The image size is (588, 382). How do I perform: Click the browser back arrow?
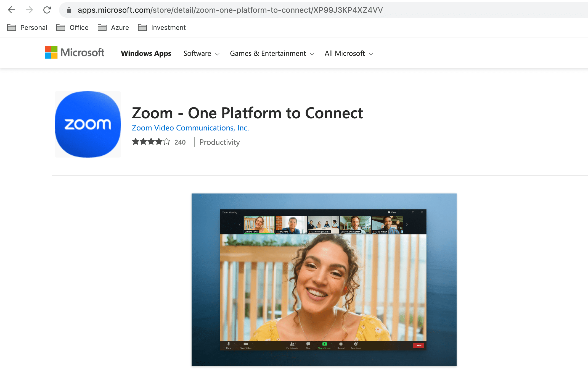(12, 10)
